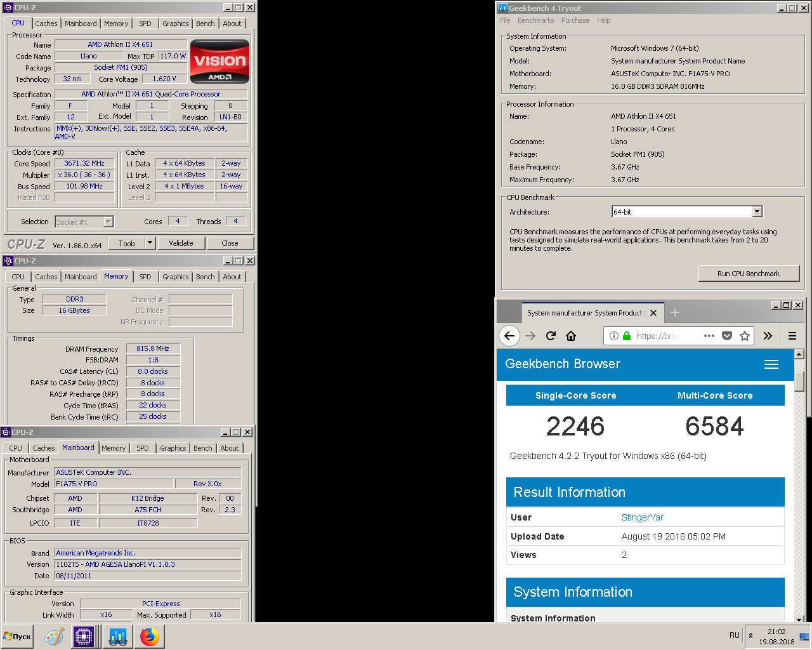Select DRAM Frequency value 815.8 MHz
The height and width of the screenshot is (650, 812).
(153, 348)
